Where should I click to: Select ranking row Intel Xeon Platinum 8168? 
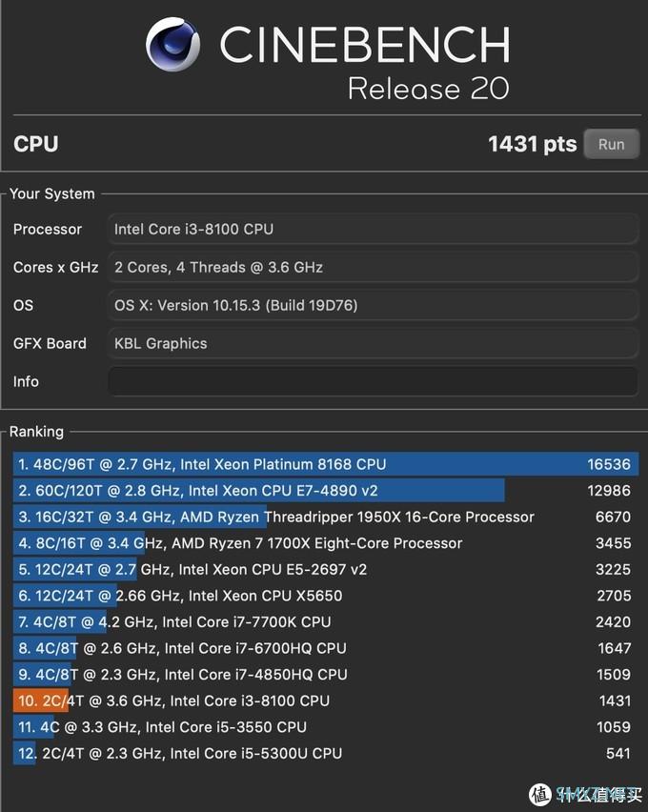tap(326, 464)
